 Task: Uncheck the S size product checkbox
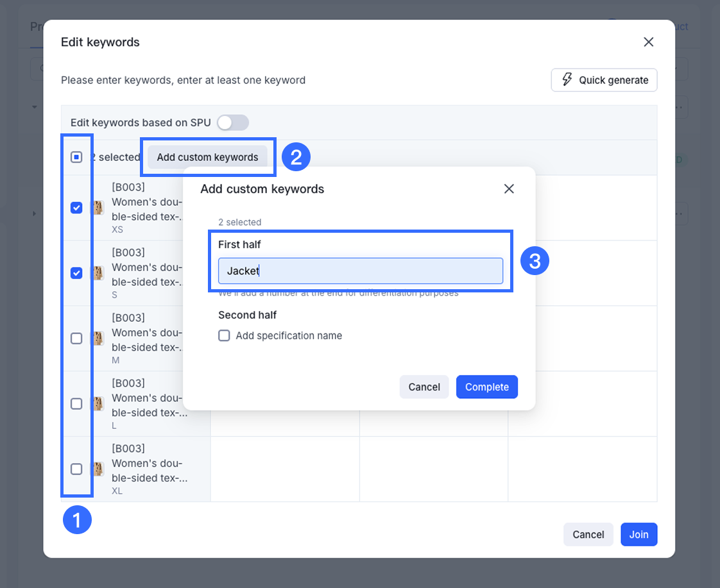[76, 273]
